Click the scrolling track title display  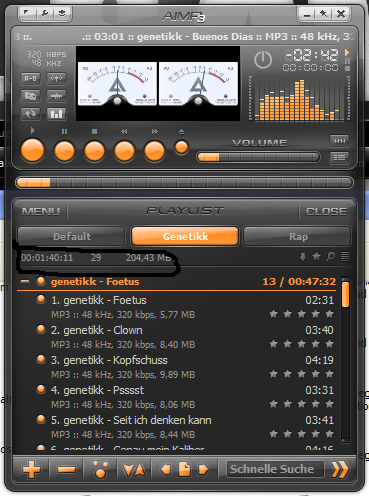click(184, 36)
